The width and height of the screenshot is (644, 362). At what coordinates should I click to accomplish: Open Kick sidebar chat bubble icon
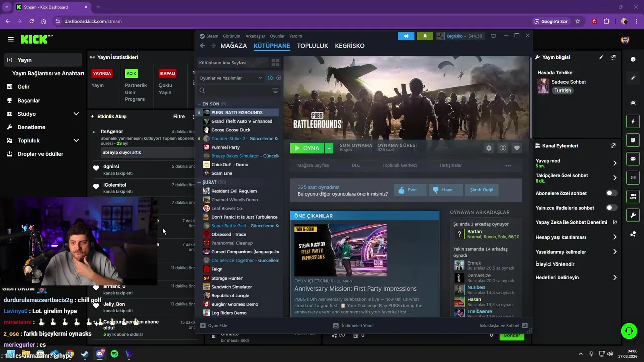click(x=633, y=159)
